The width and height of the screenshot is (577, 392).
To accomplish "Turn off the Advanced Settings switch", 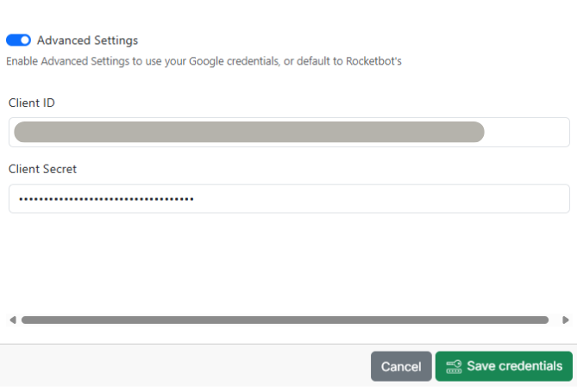I will 18,40.
